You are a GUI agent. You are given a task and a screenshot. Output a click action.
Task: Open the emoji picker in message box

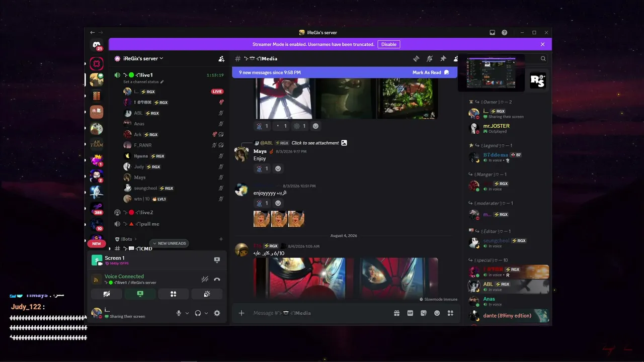(437, 313)
